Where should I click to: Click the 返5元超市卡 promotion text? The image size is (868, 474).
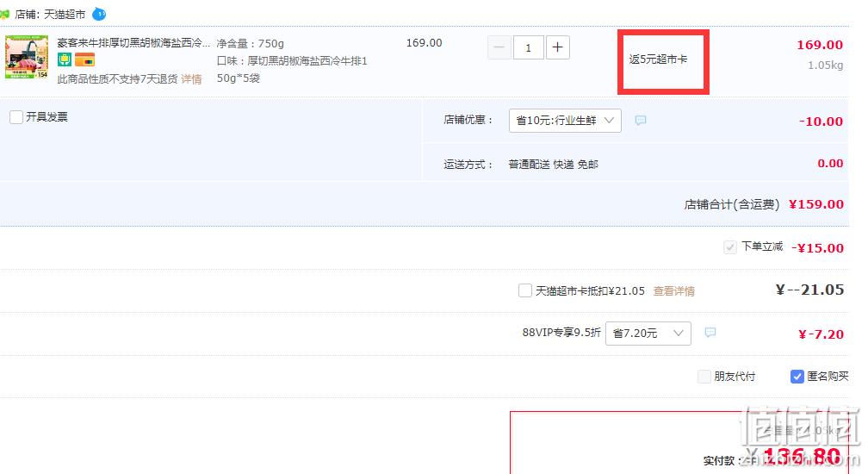click(x=658, y=59)
